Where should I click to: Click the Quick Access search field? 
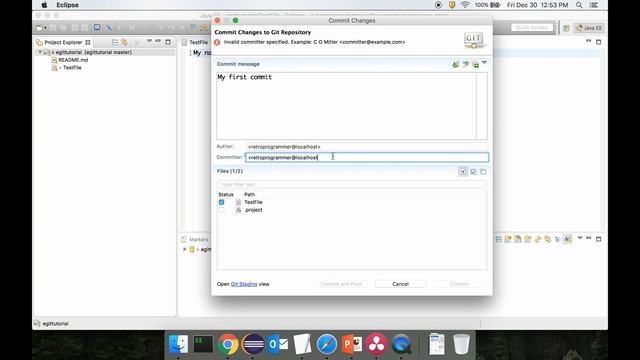532,27
